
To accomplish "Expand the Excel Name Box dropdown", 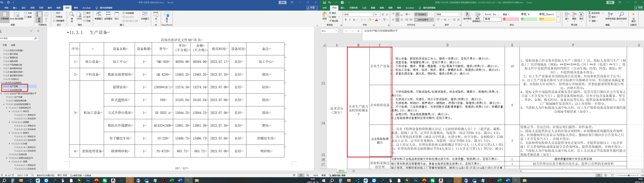I will pyautogui.click(x=336, y=31).
